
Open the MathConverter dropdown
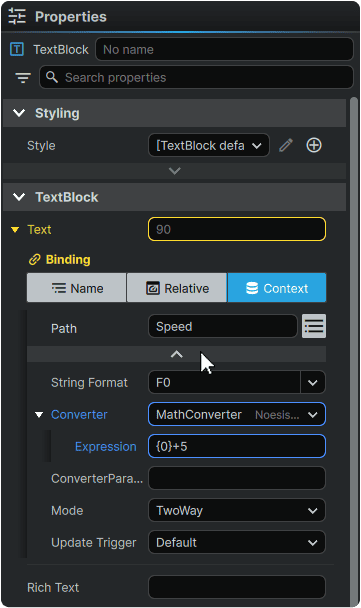237,415
